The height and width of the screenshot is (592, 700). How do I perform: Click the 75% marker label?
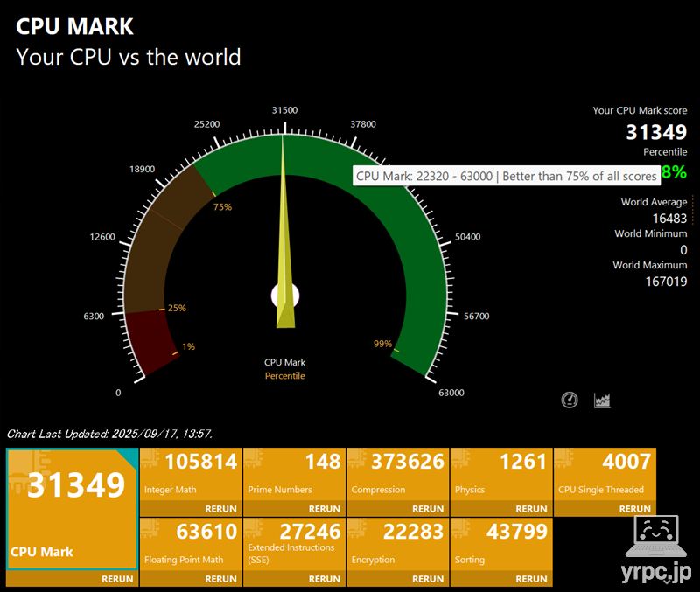point(222,207)
